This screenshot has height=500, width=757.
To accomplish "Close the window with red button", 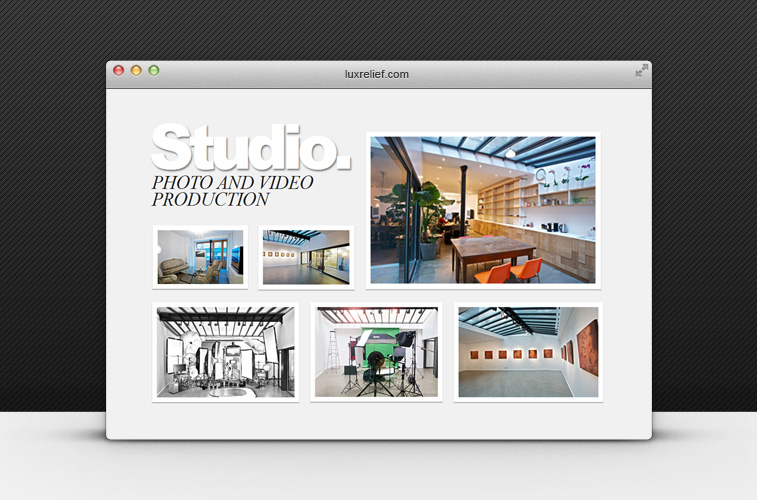I will [118, 70].
